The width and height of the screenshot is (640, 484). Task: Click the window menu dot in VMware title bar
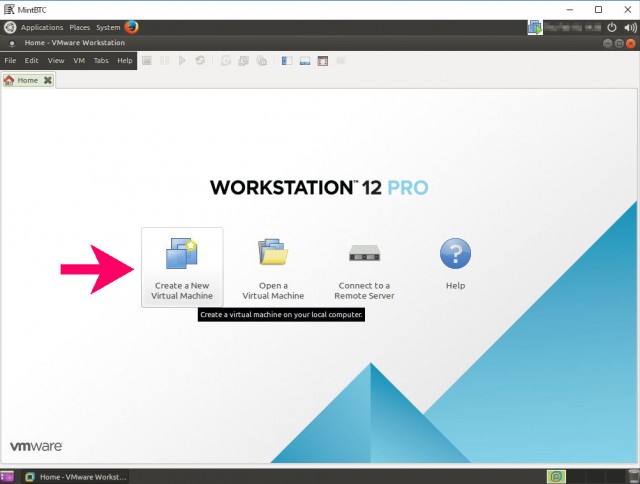pyautogui.click(x=12, y=43)
